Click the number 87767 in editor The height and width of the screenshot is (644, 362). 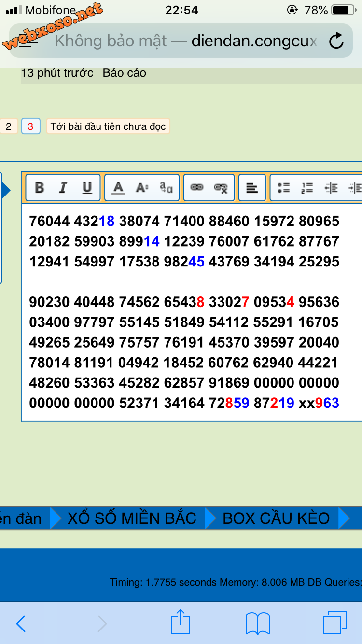[319, 241]
